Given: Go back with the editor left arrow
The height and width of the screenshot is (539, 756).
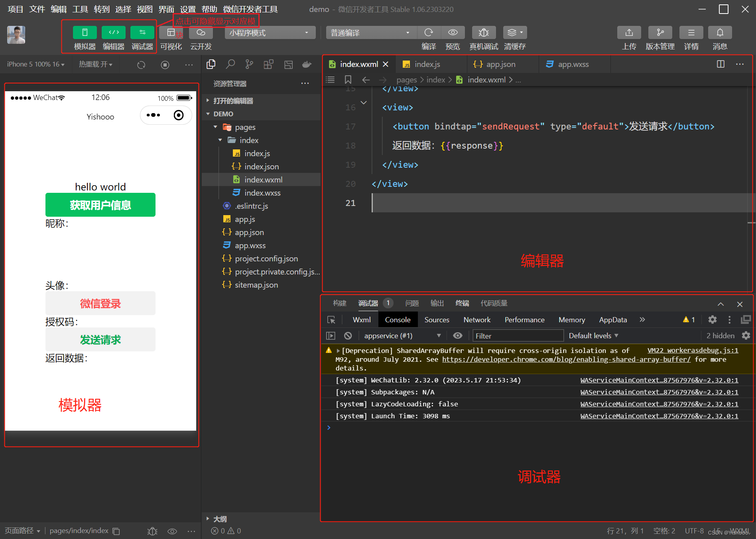Looking at the screenshot, I should click(366, 80).
